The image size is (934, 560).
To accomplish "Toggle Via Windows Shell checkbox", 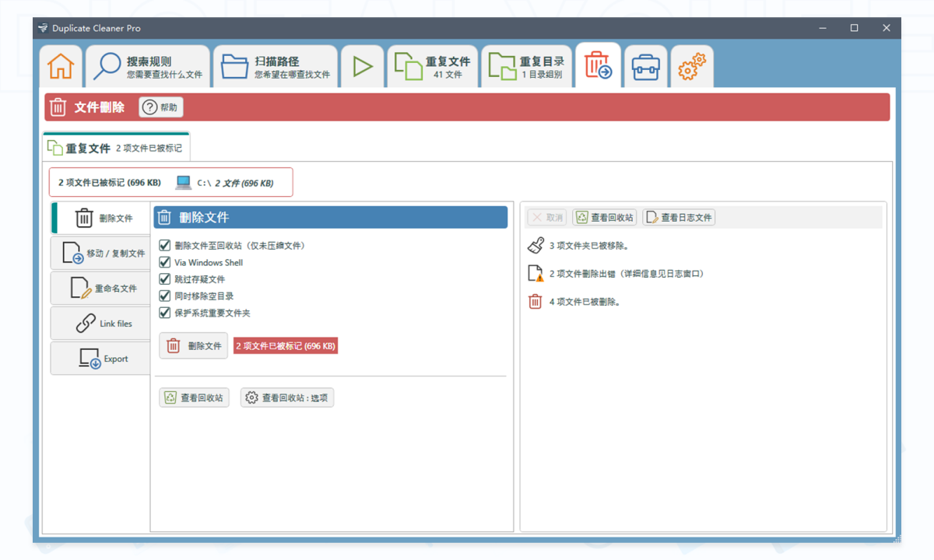I will [165, 263].
